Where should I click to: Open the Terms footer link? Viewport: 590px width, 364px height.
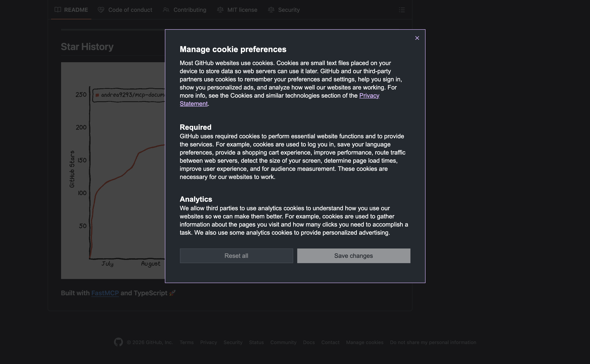coord(186,342)
